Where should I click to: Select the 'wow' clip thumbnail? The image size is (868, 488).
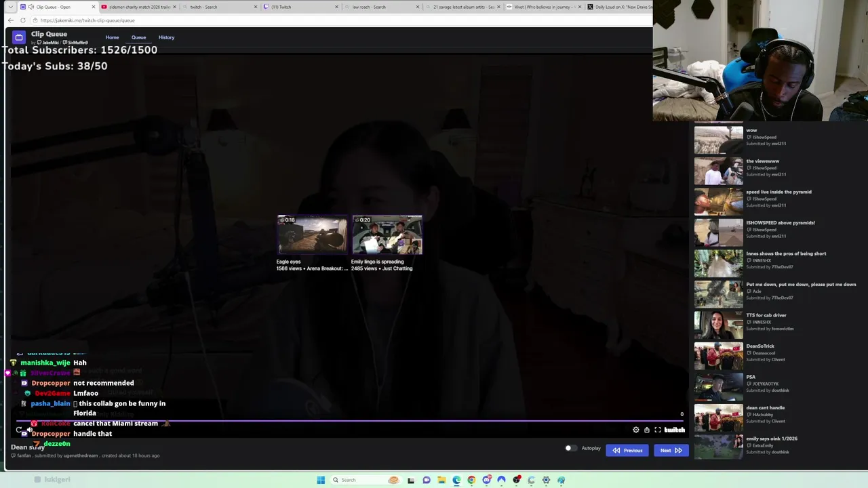pyautogui.click(x=718, y=140)
